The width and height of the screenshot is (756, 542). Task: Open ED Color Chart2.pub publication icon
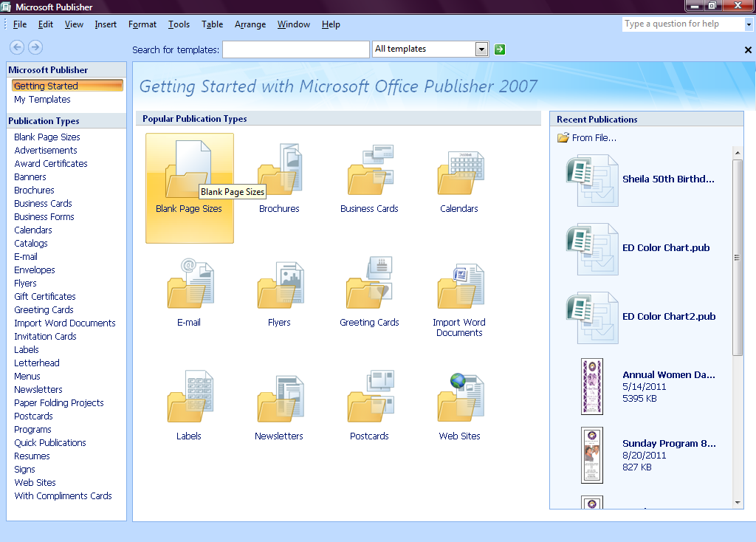click(x=592, y=318)
